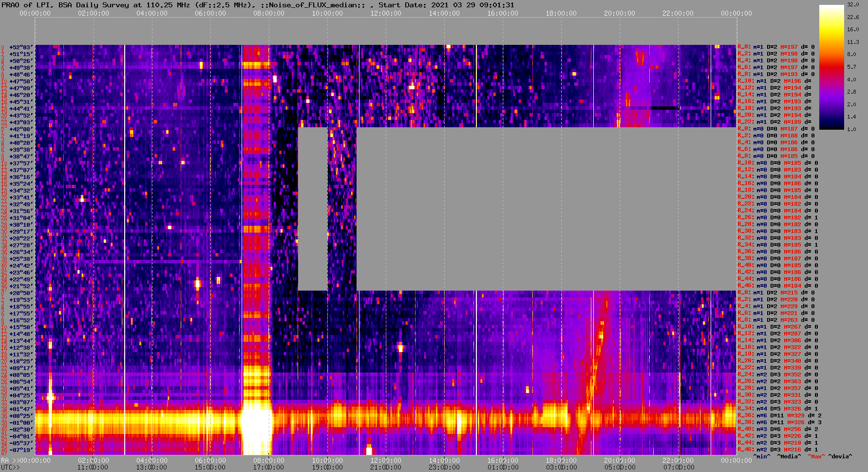Click the '16.0' color scale value

(853, 29)
